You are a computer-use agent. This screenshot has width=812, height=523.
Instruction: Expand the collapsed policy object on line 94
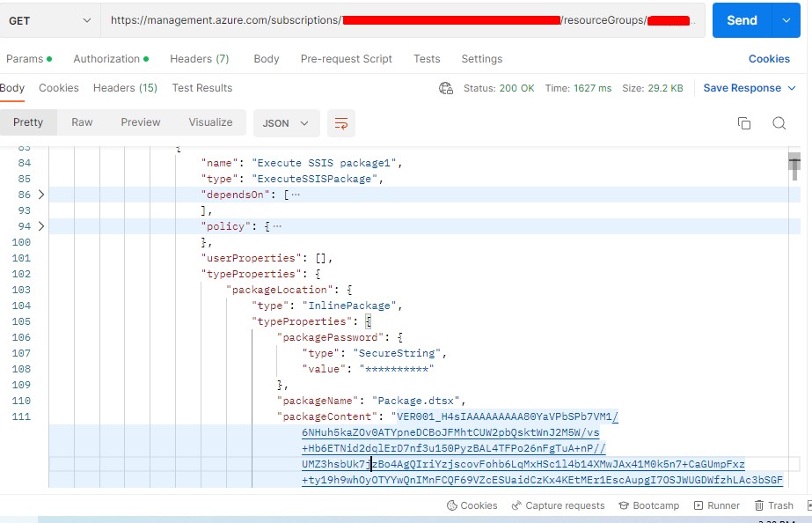[40, 226]
